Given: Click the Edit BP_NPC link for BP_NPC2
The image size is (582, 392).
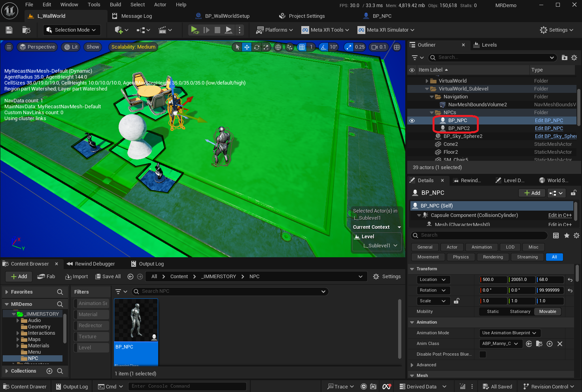Looking at the screenshot, I should click(x=549, y=128).
